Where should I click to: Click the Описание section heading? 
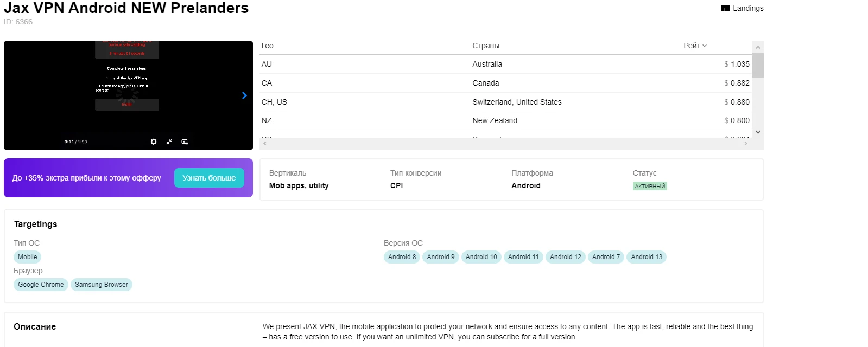pyautogui.click(x=35, y=326)
